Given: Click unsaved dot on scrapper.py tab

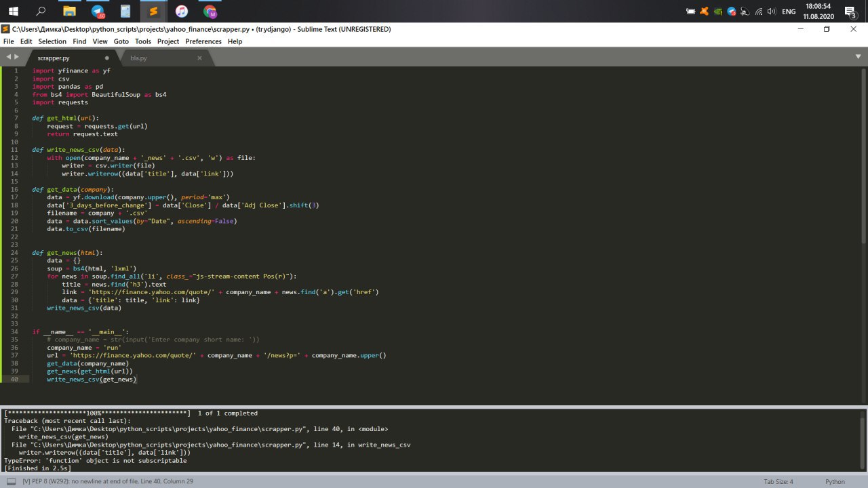Looking at the screenshot, I should pyautogui.click(x=106, y=58).
